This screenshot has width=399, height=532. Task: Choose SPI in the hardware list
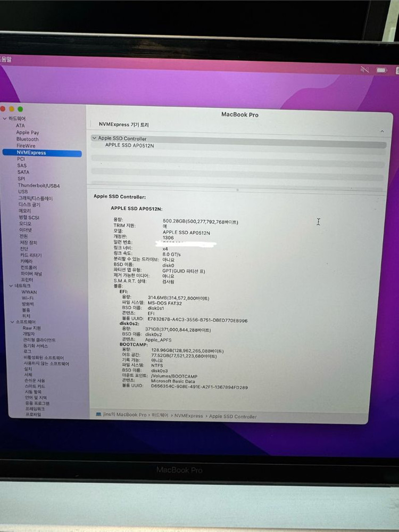(21, 178)
